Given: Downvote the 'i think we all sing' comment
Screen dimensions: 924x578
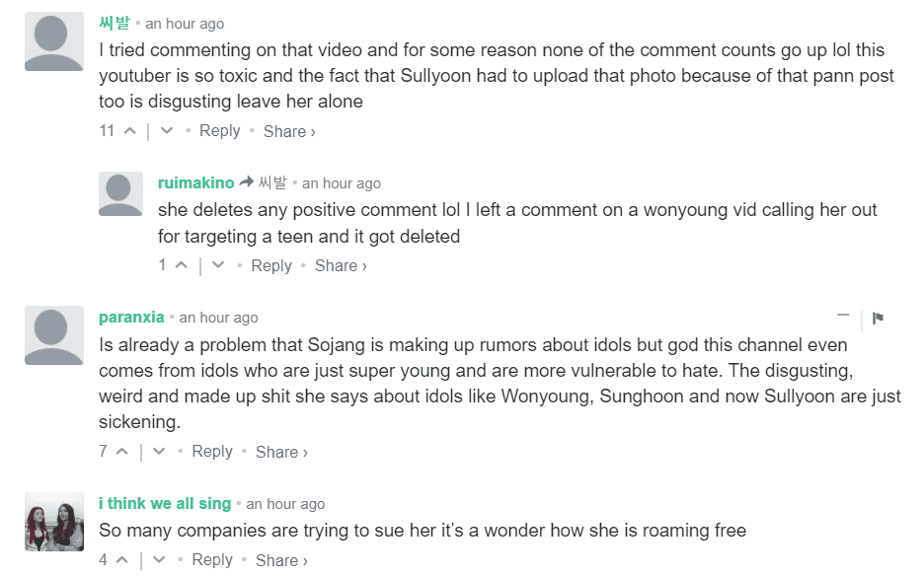Looking at the screenshot, I should [159, 560].
